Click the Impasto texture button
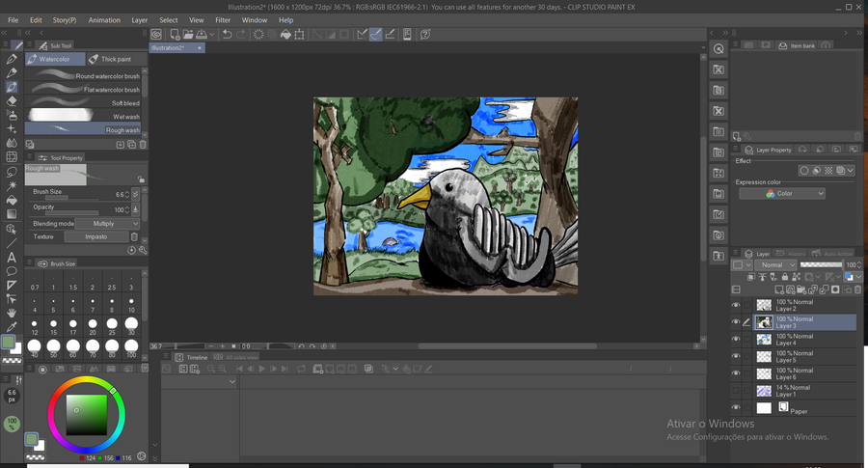This screenshot has height=468, width=868. [96, 236]
